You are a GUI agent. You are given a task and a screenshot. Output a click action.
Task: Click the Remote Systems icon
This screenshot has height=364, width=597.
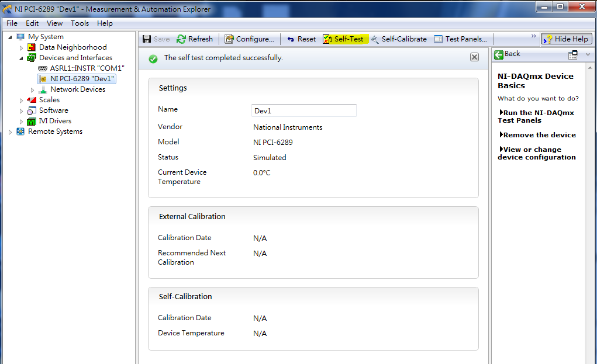click(20, 131)
